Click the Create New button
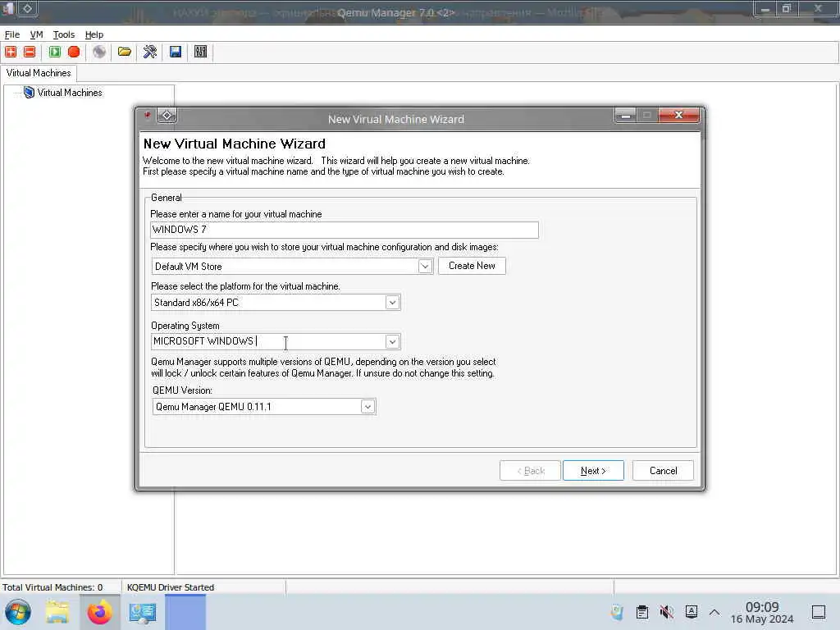Image resolution: width=840 pixels, height=630 pixels. coord(472,266)
